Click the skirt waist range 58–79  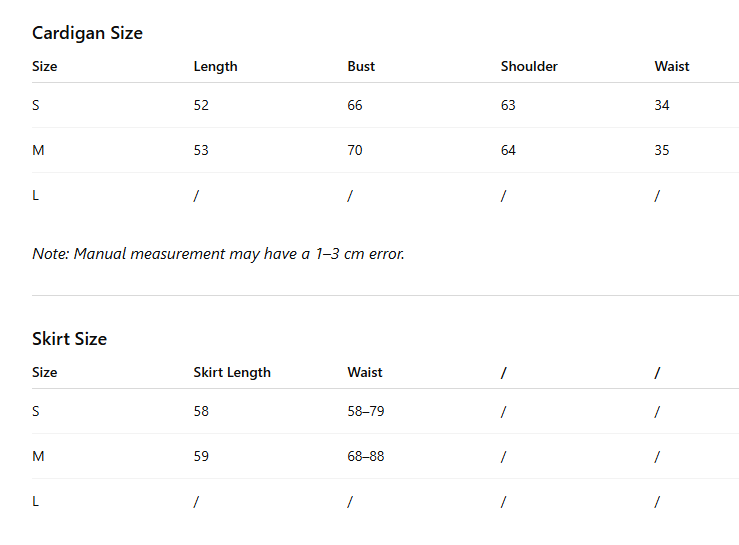[x=366, y=411]
